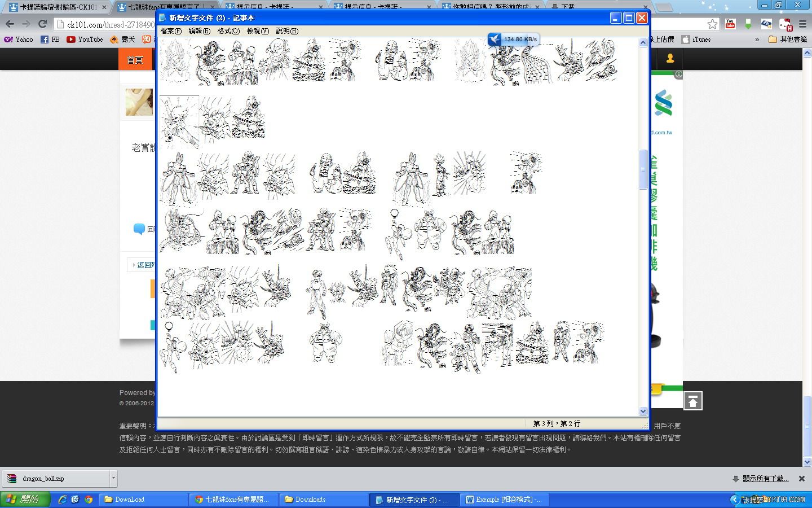Click the YouTube extension icon in Chrome toolbar
This screenshot has width=812, height=508.
coord(730,24)
